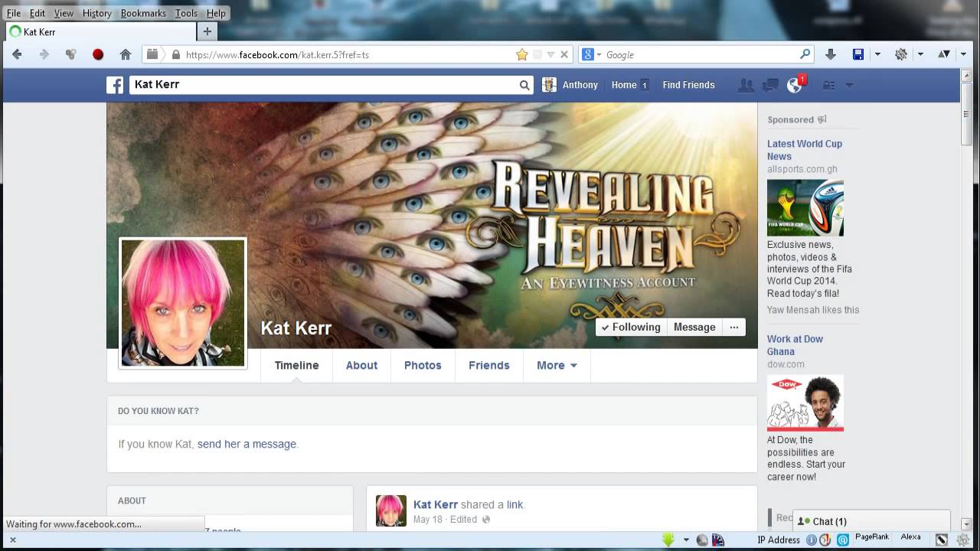Open the File menu
Image resolution: width=980 pixels, height=551 pixels.
(x=14, y=13)
